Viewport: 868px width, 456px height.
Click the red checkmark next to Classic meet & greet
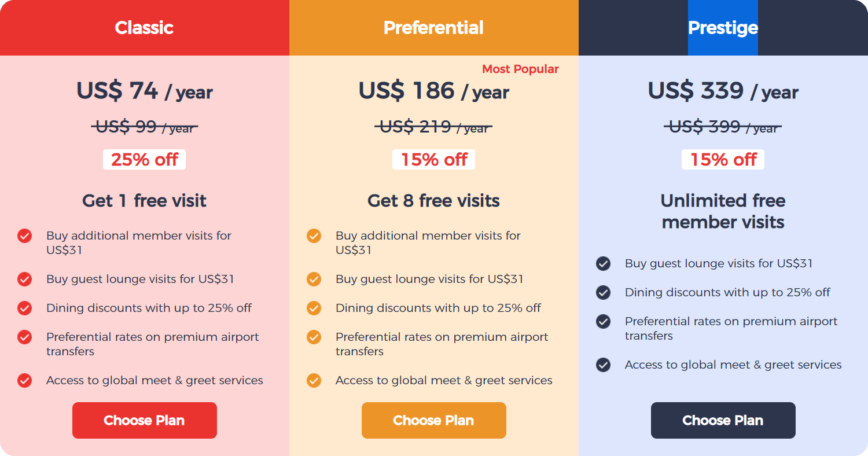click(24, 380)
